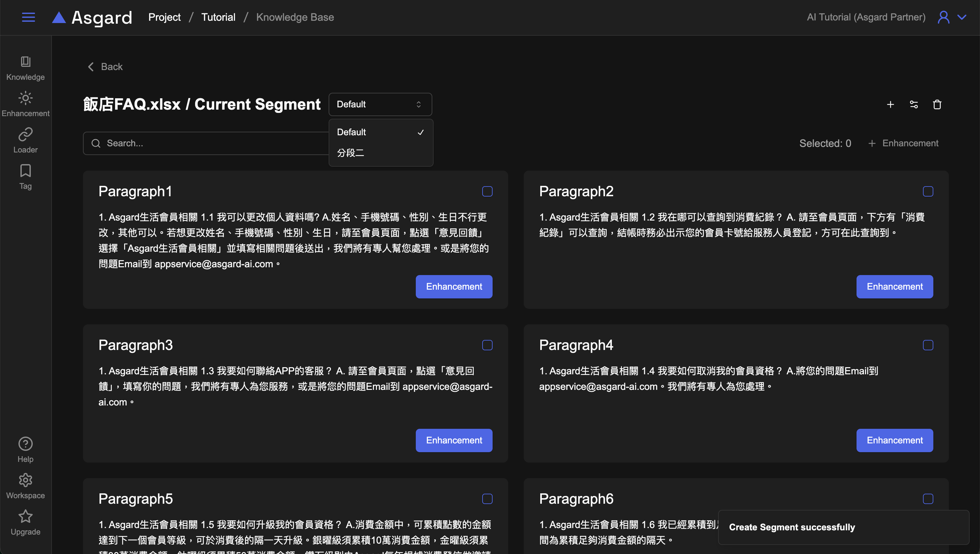
Task: Go Back to previous page
Action: [x=105, y=67]
